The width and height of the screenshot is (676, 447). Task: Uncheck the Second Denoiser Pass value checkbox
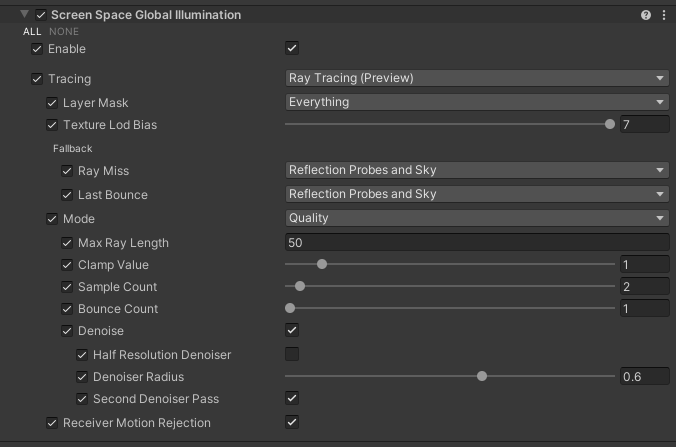coord(292,398)
